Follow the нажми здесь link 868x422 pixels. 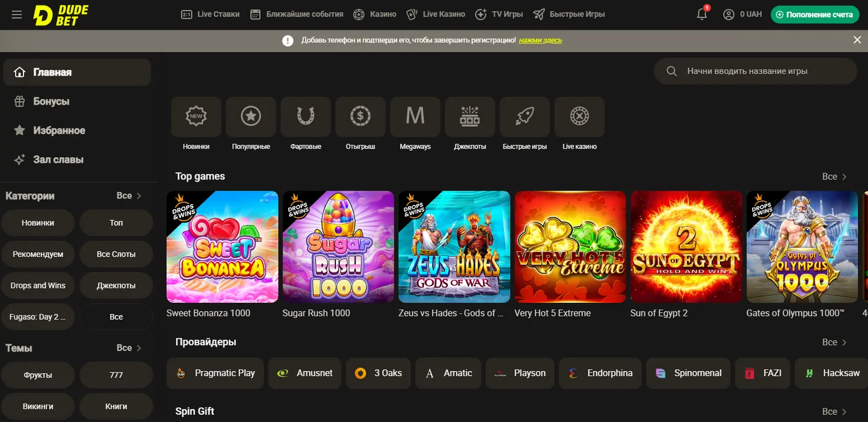[540, 40]
